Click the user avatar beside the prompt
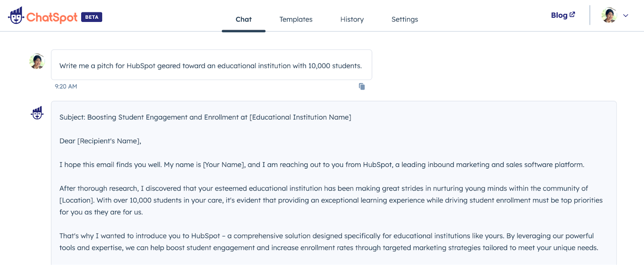Viewport: 644px width, 265px height. pyautogui.click(x=37, y=62)
